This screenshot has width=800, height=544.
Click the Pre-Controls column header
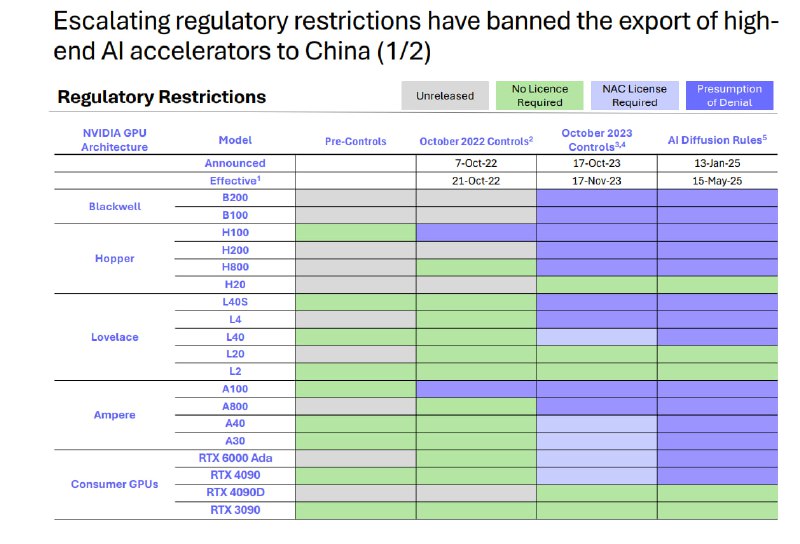[x=356, y=141]
